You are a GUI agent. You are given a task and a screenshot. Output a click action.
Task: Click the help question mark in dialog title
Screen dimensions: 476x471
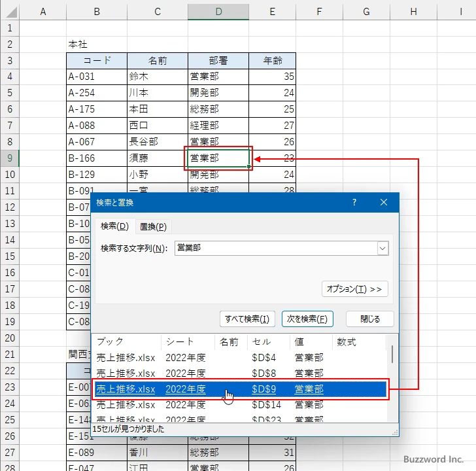(x=354, y=202)
